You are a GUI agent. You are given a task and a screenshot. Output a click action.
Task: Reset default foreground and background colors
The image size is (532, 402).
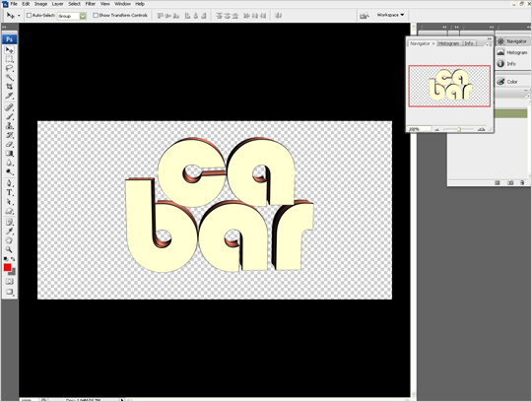6,259
